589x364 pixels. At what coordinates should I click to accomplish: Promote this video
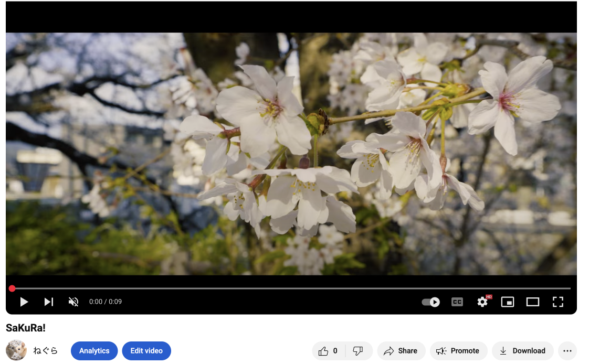coord(458,351)
